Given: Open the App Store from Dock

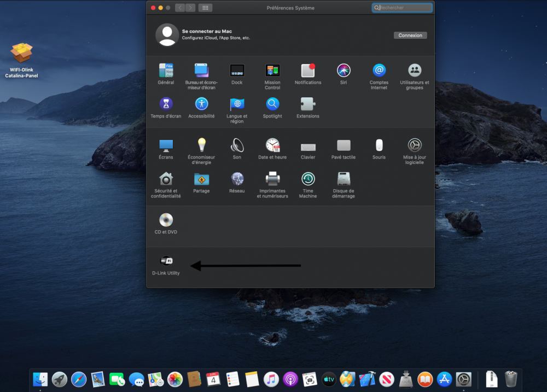Looking at the screenshot, I should tap(444, 379).
